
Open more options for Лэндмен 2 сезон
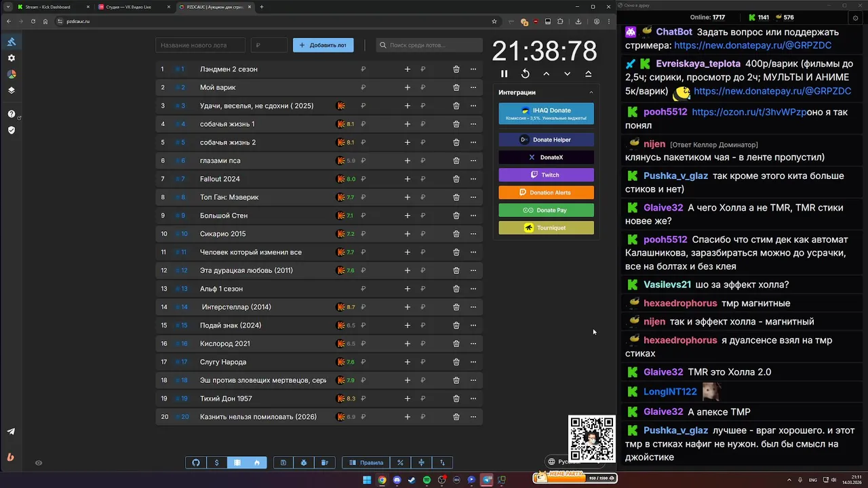click(x=473, y=69)
